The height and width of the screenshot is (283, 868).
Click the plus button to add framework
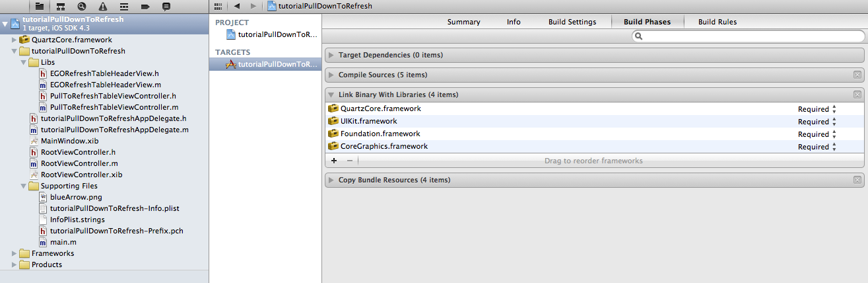coord(334,161)
